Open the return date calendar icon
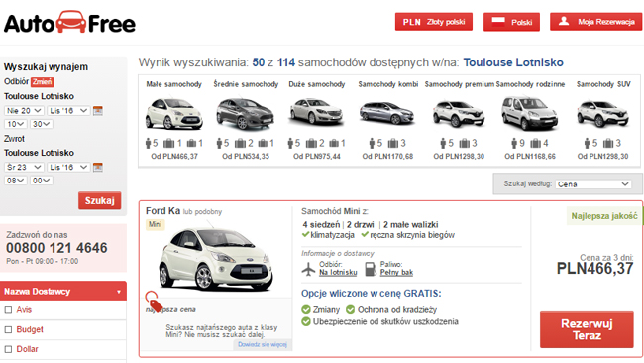The width and height of the screenshot is (644, 363). tap(98, 167)
